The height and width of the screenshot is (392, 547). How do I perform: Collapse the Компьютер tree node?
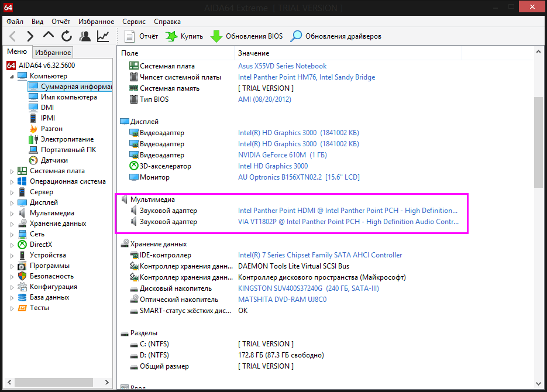coord(12,76)
